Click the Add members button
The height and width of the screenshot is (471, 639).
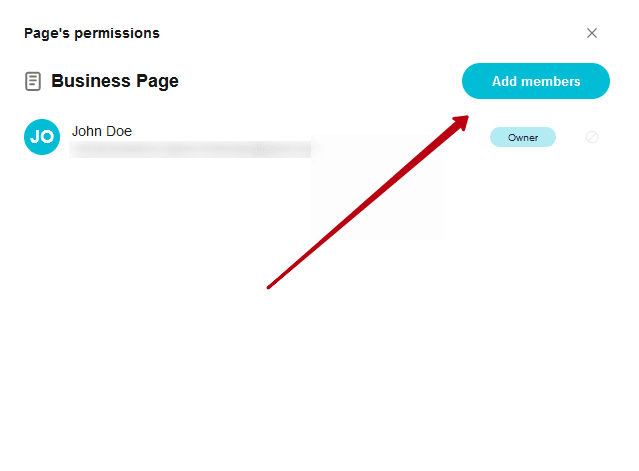coord(535,81)
